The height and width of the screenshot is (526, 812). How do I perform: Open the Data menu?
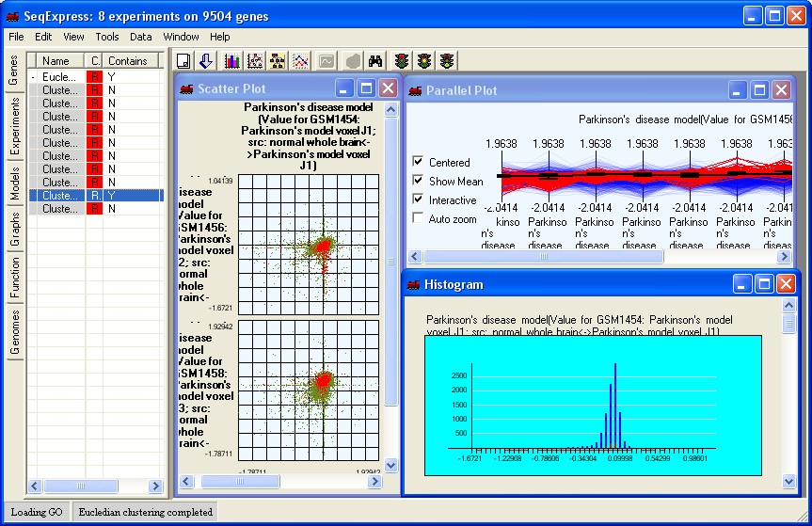pos(141,37)
